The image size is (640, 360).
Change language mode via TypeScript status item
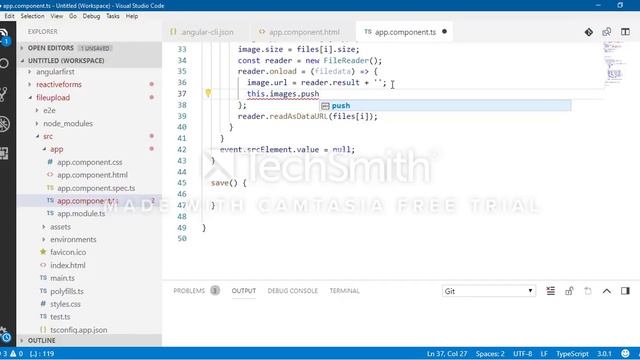572,354
